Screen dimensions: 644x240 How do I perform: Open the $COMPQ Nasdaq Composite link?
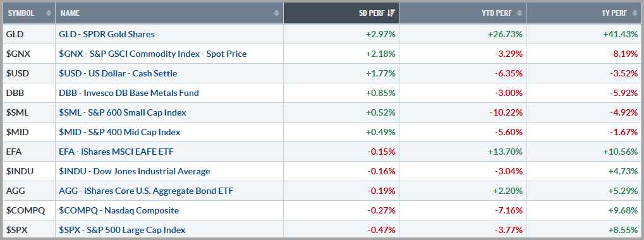[119, 210]
